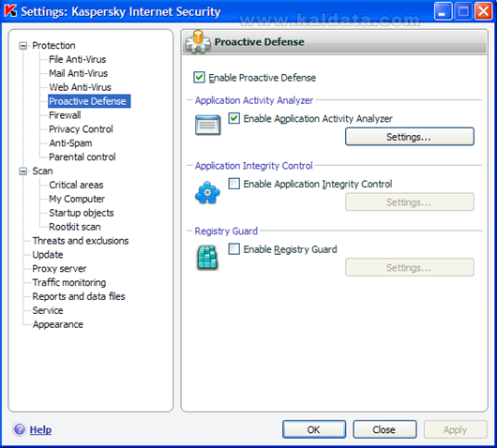Image resolution: width=497 pixels, height=448 pixels.
Task: Open Application Activity Analyzer Settings button
Action: pos(410,137)
